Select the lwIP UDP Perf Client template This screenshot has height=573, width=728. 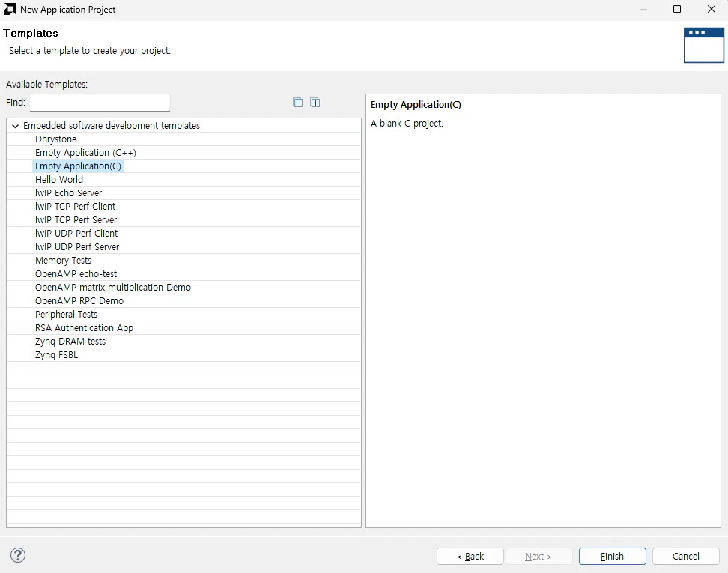pos(76,233)
